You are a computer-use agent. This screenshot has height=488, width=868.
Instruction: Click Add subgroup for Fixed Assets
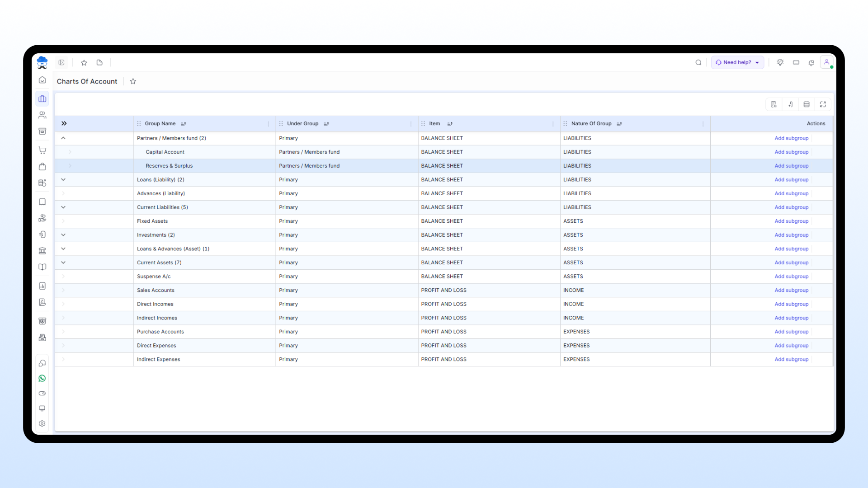[x=791, y=221]
